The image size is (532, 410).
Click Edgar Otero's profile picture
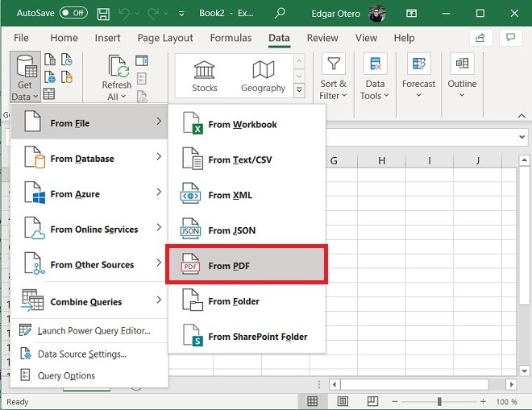coord(376,14)
